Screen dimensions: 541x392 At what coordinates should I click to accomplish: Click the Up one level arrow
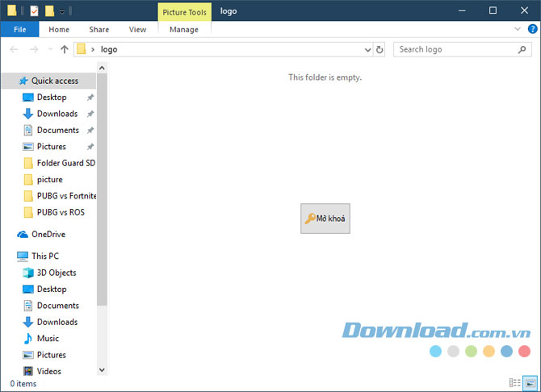(65, 49)
